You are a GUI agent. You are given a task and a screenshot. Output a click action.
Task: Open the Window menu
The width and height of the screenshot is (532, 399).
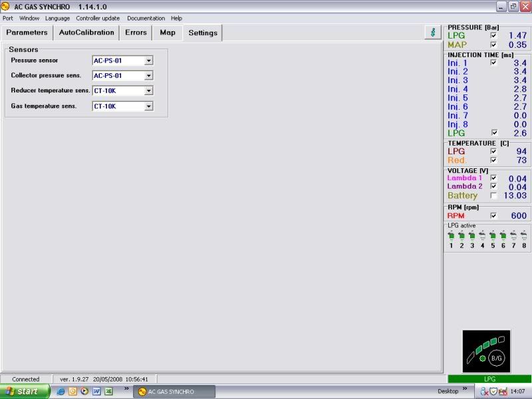(29, 19)
